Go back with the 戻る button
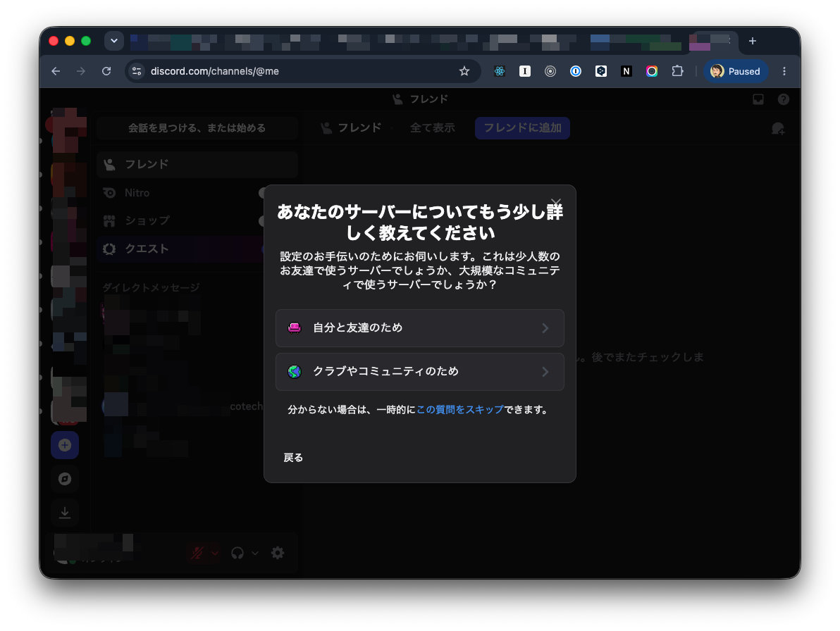Screen dimensions: 840x631 pyautogui.click(x=293, y=458)
